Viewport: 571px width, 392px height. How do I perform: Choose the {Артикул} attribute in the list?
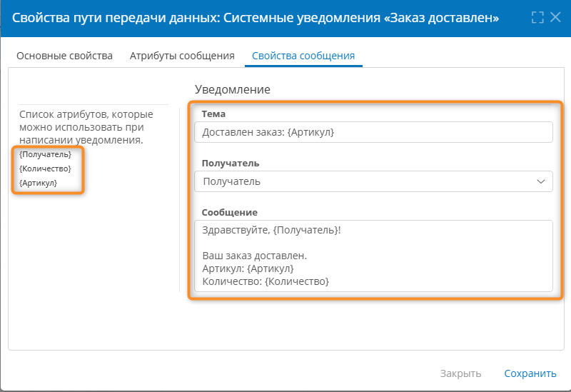click(38, 183)
